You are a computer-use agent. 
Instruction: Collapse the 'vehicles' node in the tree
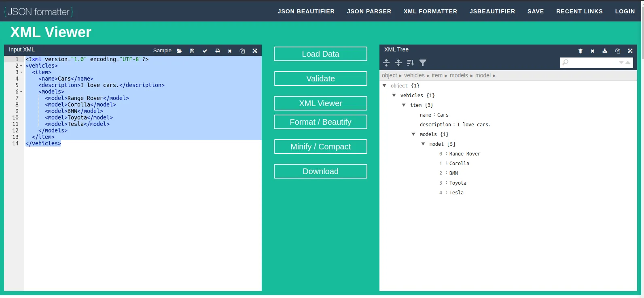[x=394, y=96]
